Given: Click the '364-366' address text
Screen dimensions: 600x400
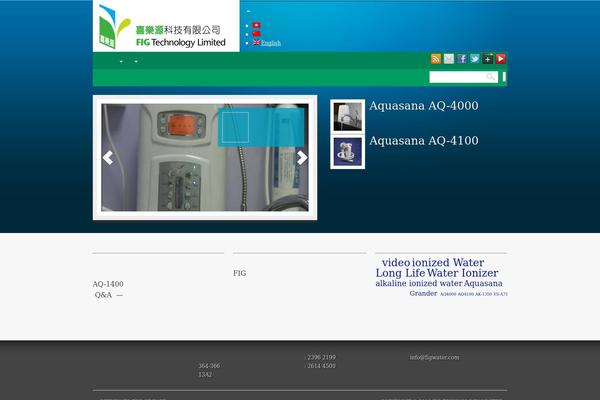Looking at the screenshot, I should 209,366.
